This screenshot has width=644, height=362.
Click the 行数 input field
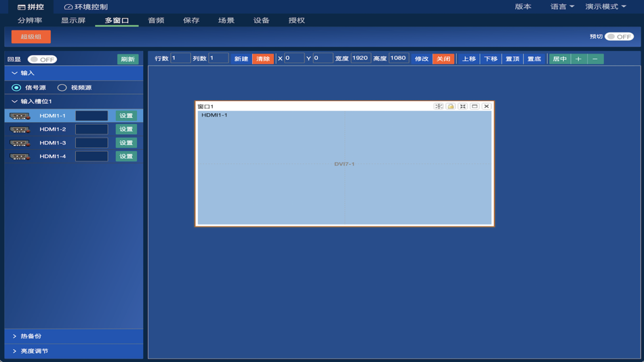180,58
